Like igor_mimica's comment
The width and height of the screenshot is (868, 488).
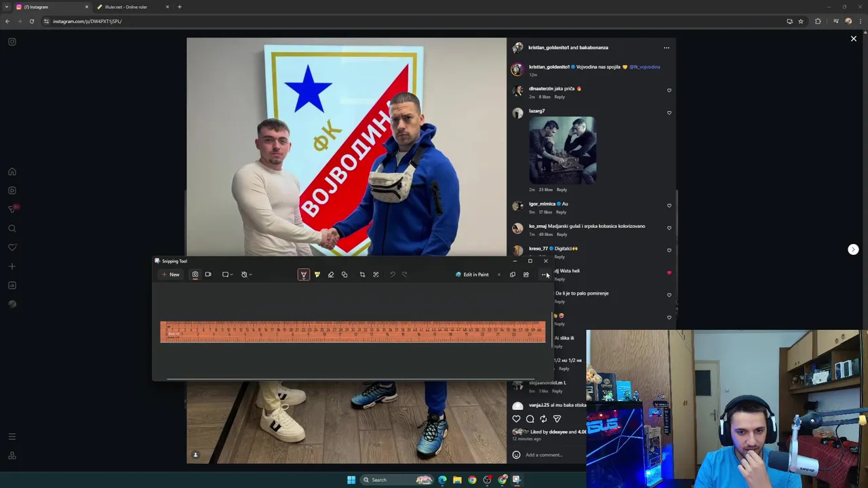tap(669, 205)
